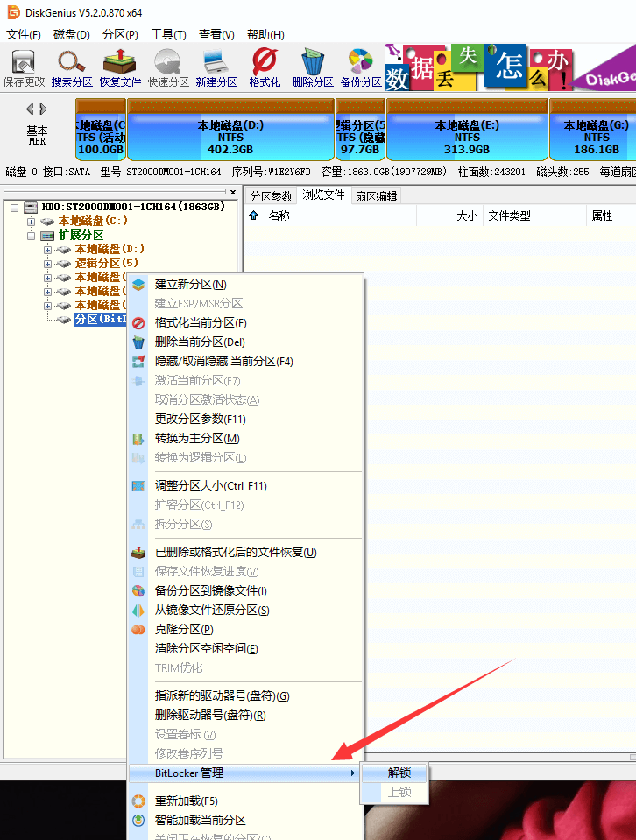Screen dimensions: 636x840
Task: Click the 快速分区 (Quick Partition) toolbar icon
Action: tap(168, 67)
